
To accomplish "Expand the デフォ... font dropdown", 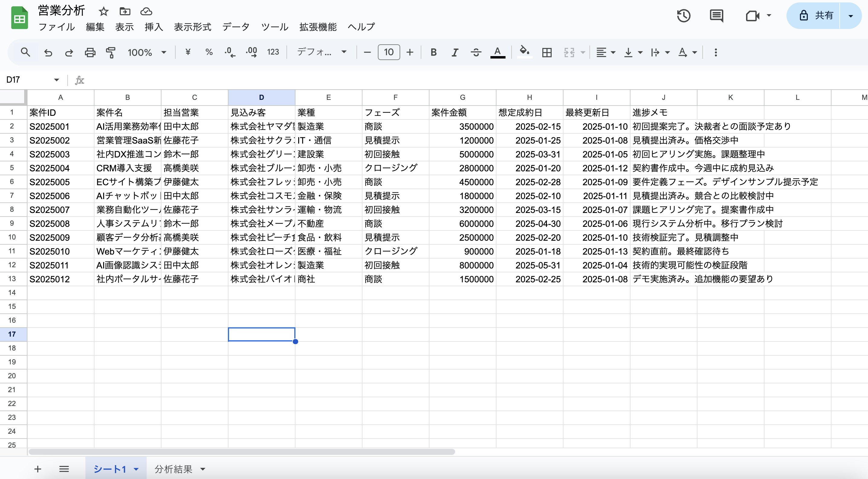I will tap(321, 52).
